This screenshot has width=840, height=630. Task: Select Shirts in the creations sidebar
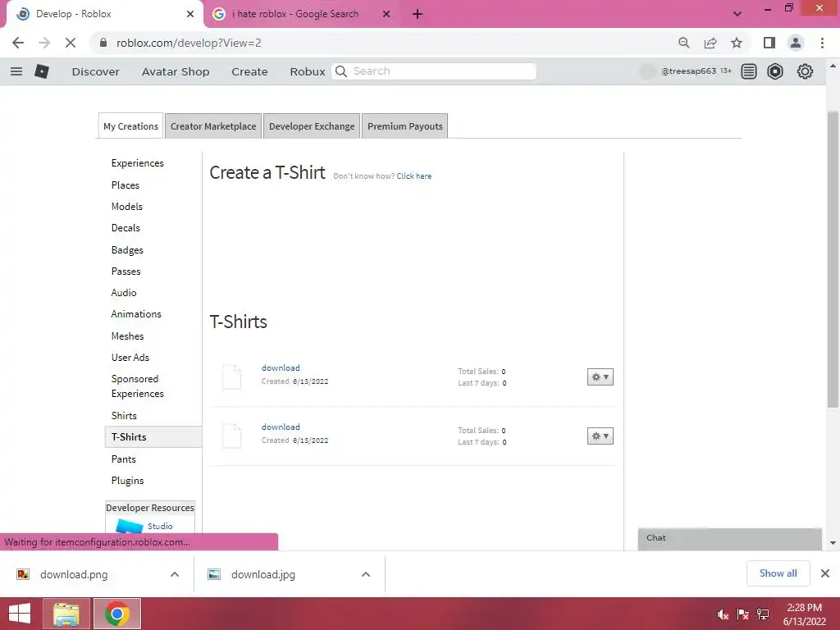point(124,416)
